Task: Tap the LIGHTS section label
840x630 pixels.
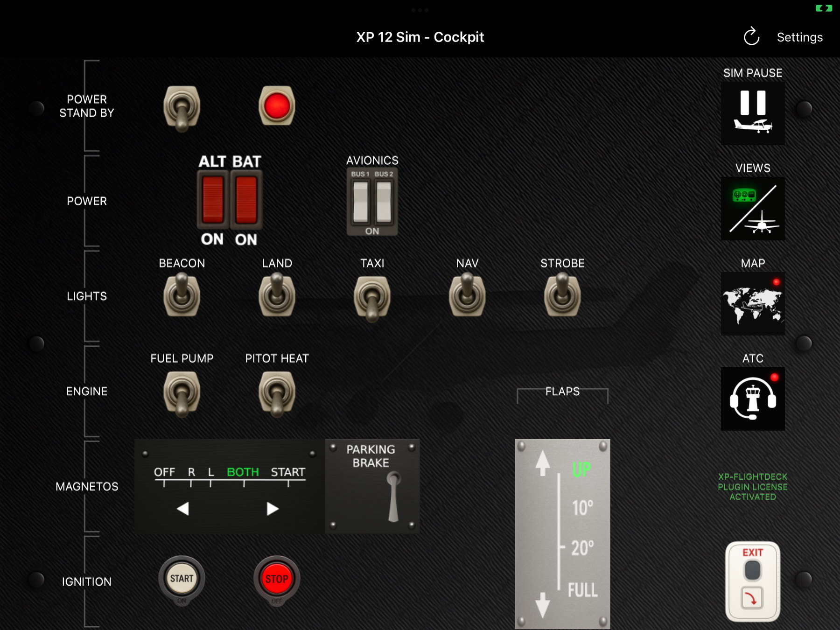Action: coord(87,296)
